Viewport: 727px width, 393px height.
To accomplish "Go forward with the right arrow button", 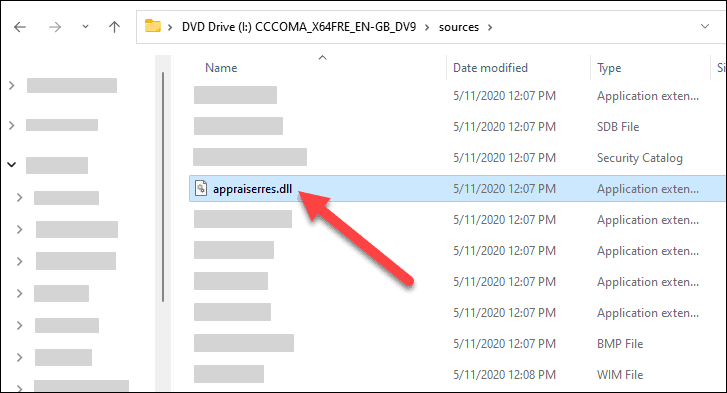I will coord(55,27).
